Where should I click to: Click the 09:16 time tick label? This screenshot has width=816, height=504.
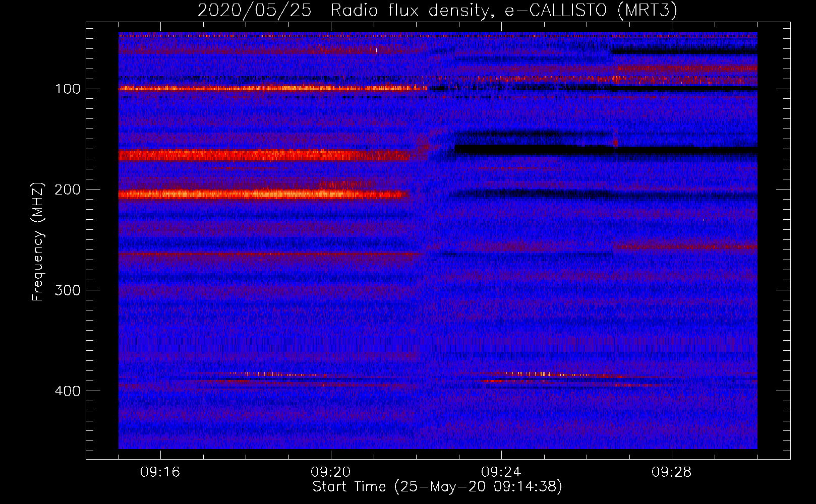click(160, 472)
